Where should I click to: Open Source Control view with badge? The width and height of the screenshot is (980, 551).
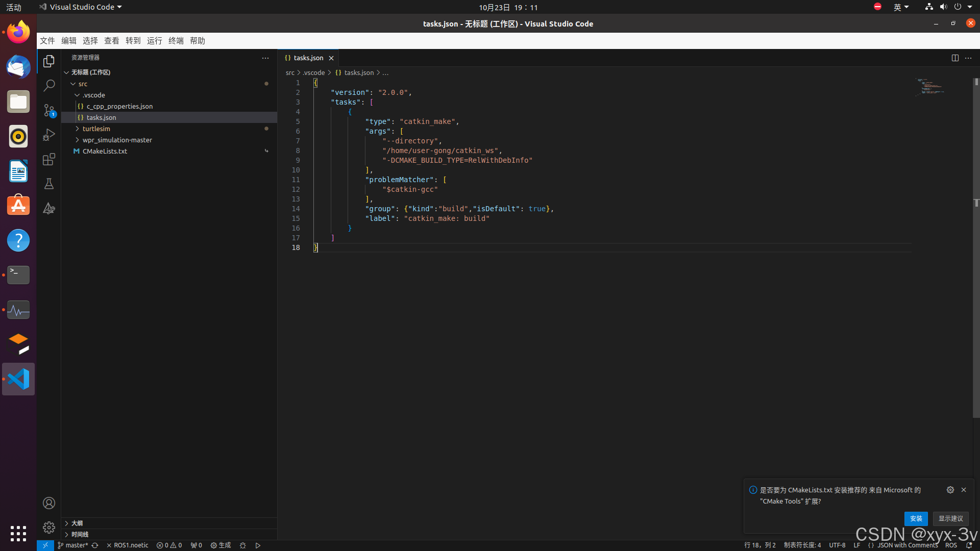pyautogui.click(x=49, y=110)
